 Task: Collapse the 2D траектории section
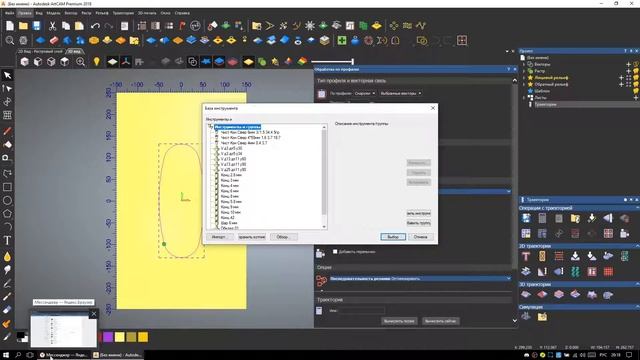point(637,246)
